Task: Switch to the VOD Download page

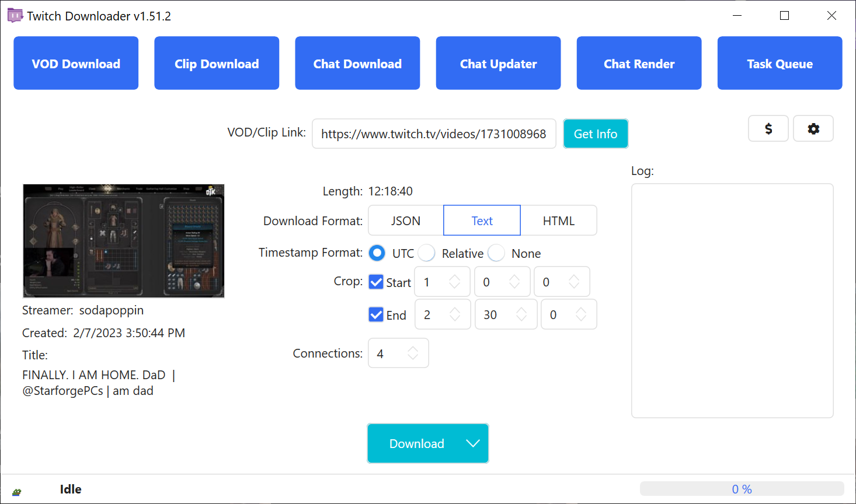Action: point(76,63)
